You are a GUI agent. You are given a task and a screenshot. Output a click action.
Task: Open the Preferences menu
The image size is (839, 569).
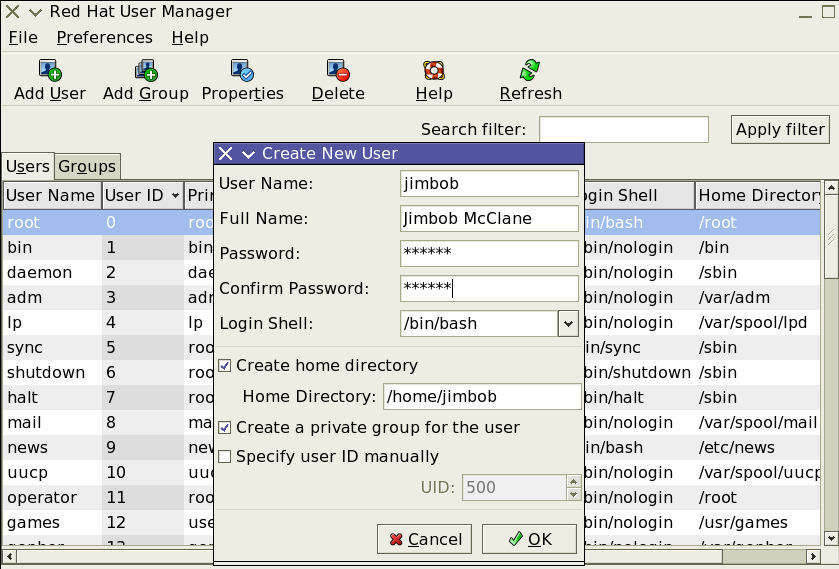click(x=104, y=37)
